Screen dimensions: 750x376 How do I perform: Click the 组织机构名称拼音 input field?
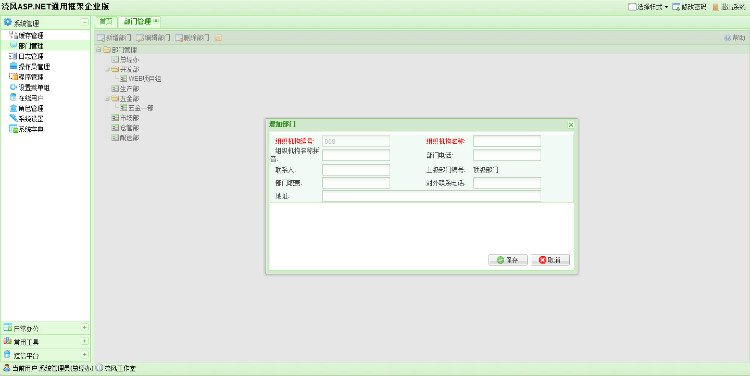356,155
